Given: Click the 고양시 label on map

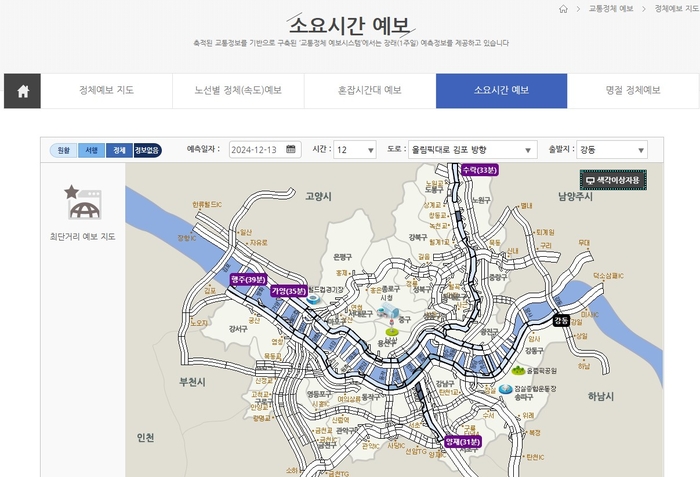Looking at the screenshot, I should click(x=318, y=197).
